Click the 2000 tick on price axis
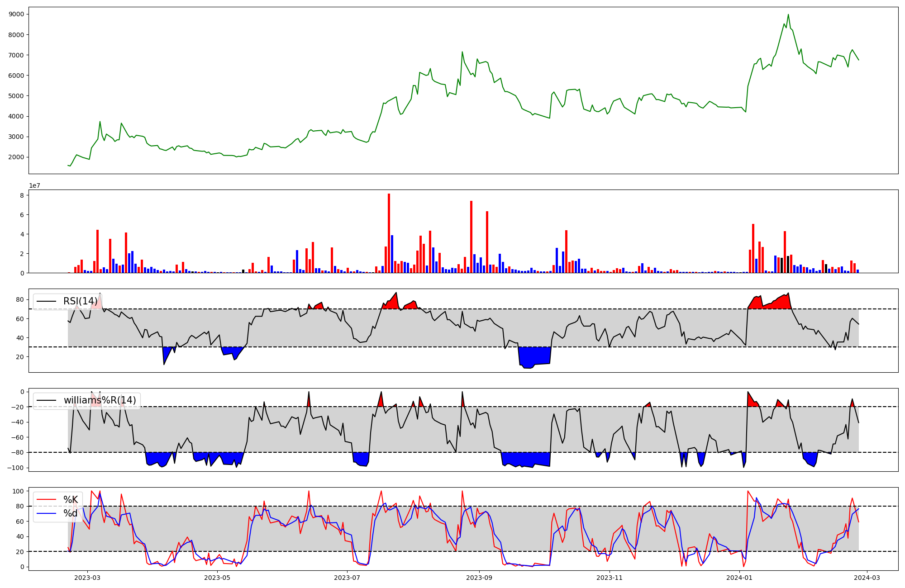 point(16,157)
